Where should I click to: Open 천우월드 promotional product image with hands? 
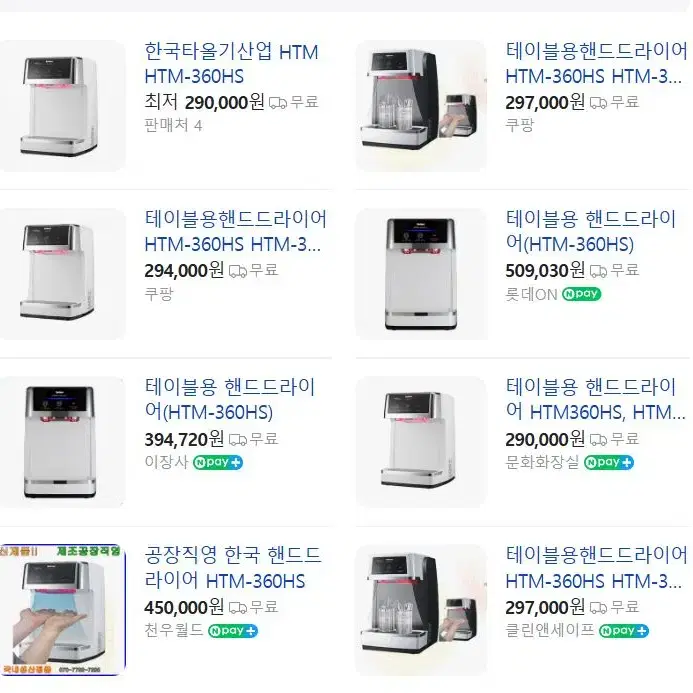click(62, 610)
